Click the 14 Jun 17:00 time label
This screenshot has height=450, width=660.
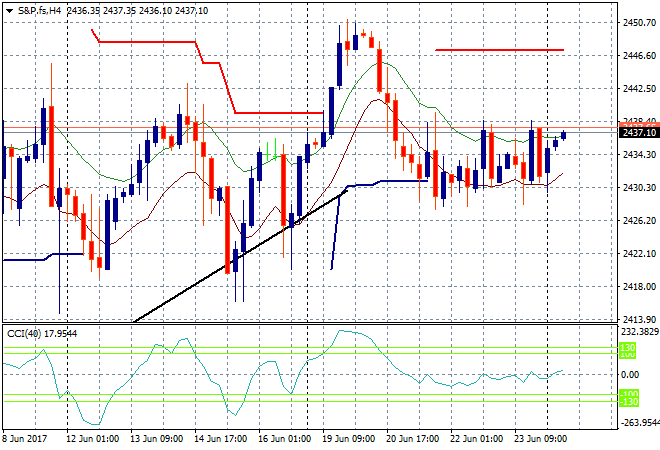[x=221, y=439]
